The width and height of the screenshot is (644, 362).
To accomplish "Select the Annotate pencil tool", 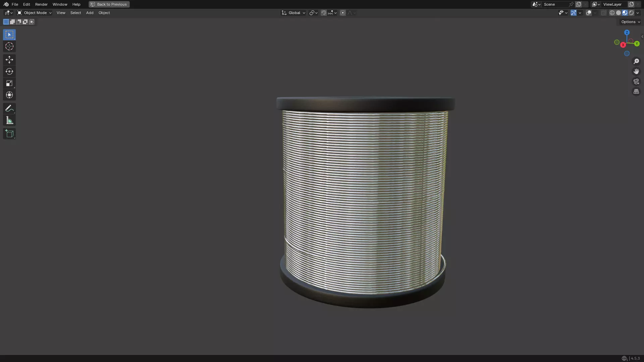I will (x=9, y=108).
